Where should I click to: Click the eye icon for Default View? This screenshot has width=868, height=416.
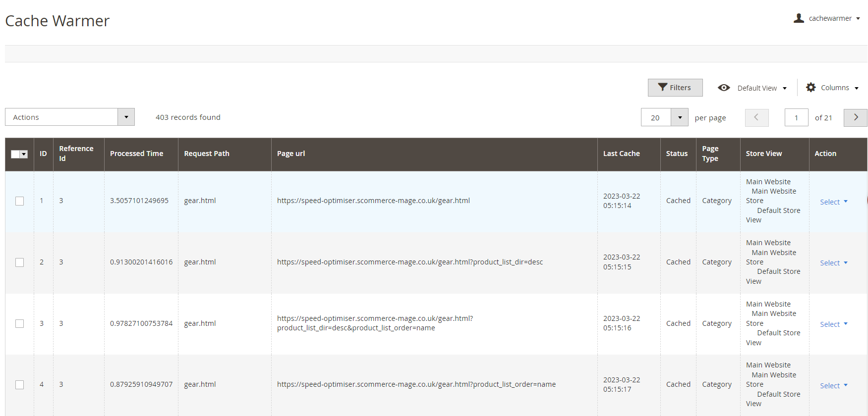[724, 88]
